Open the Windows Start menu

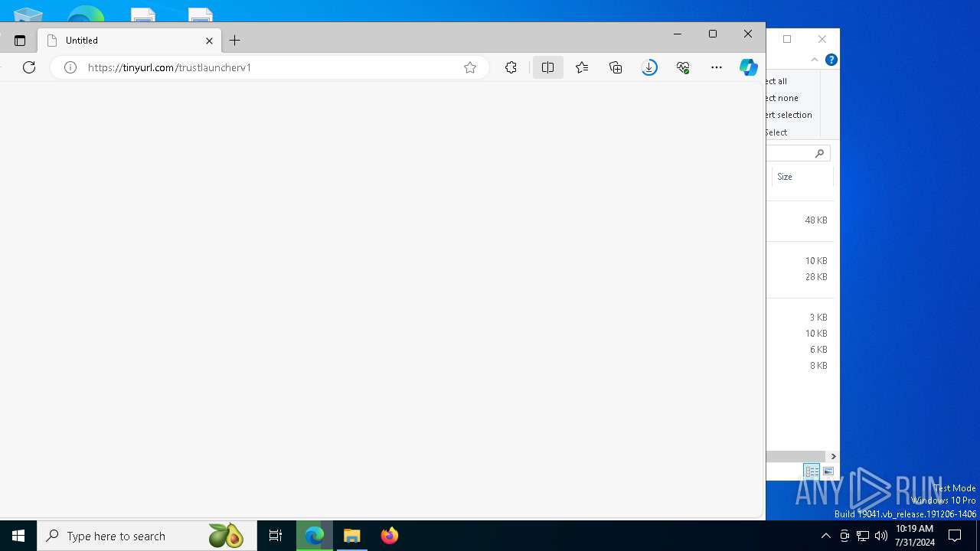(18, 536)
